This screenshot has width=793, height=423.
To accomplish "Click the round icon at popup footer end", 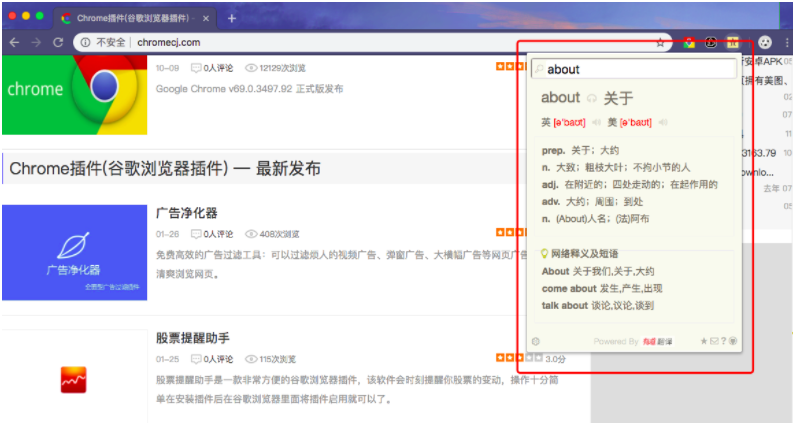I will pos(733,341).
